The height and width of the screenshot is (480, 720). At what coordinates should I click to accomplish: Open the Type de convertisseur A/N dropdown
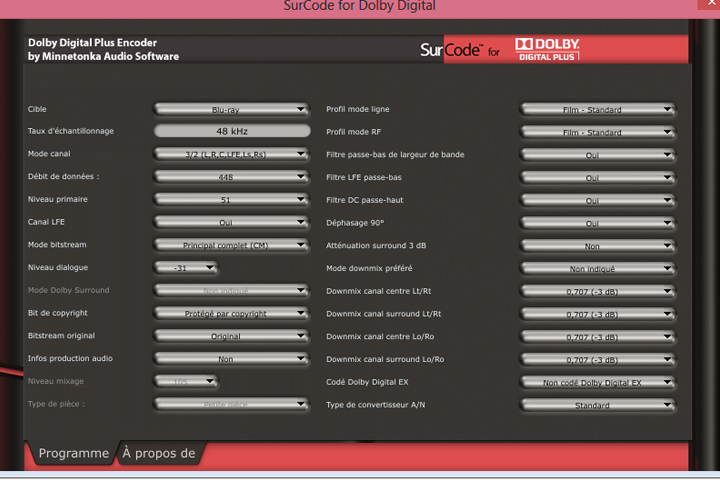pos(598,405)
